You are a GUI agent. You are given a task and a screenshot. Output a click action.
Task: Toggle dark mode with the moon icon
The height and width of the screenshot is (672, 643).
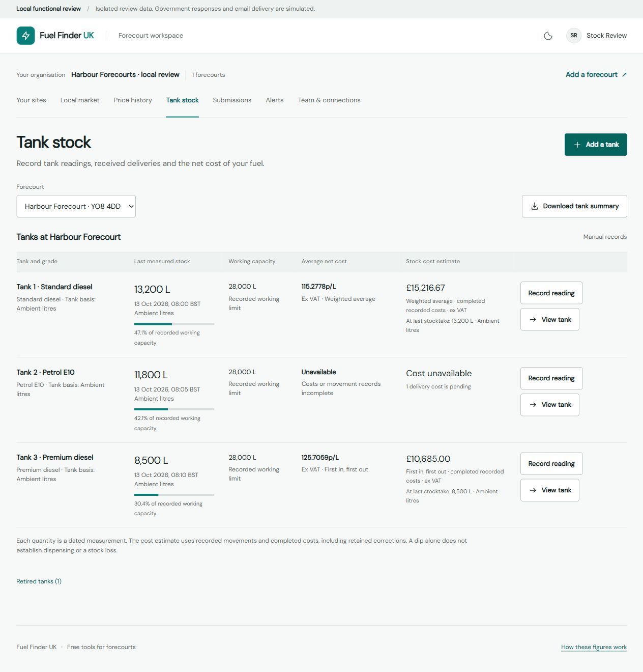click(x=548, y=36)
